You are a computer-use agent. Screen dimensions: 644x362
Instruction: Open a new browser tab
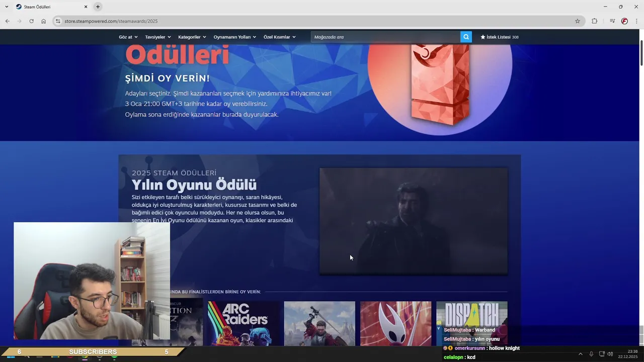click(x=98, y=7)
